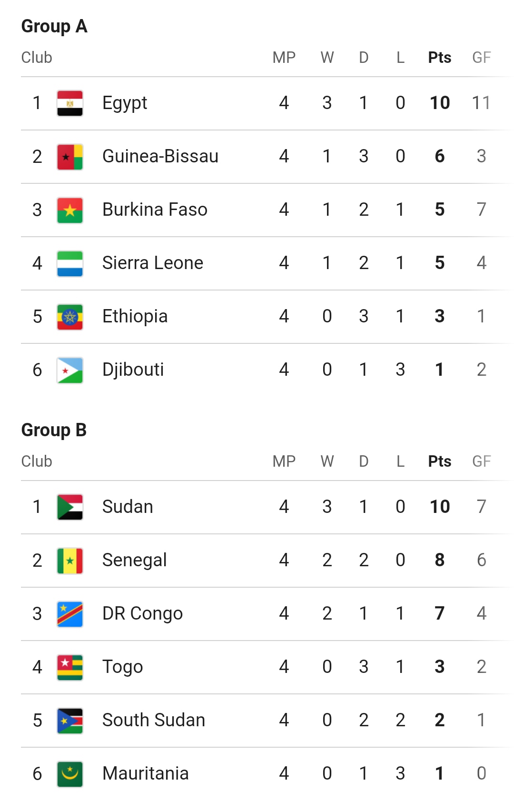514x812 pixels.
Task: Click the Togo flag icon
Action: (x=70, y=667)
